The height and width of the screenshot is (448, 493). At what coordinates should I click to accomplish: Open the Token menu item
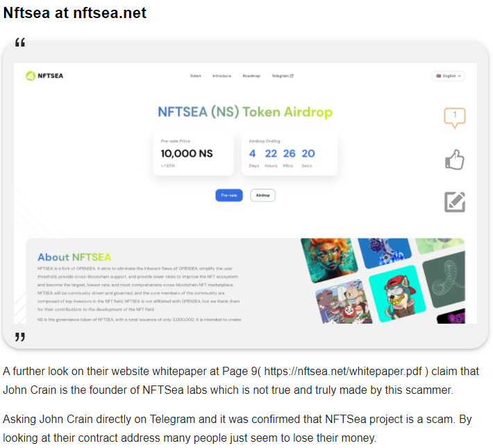click(x=195, y=76)
